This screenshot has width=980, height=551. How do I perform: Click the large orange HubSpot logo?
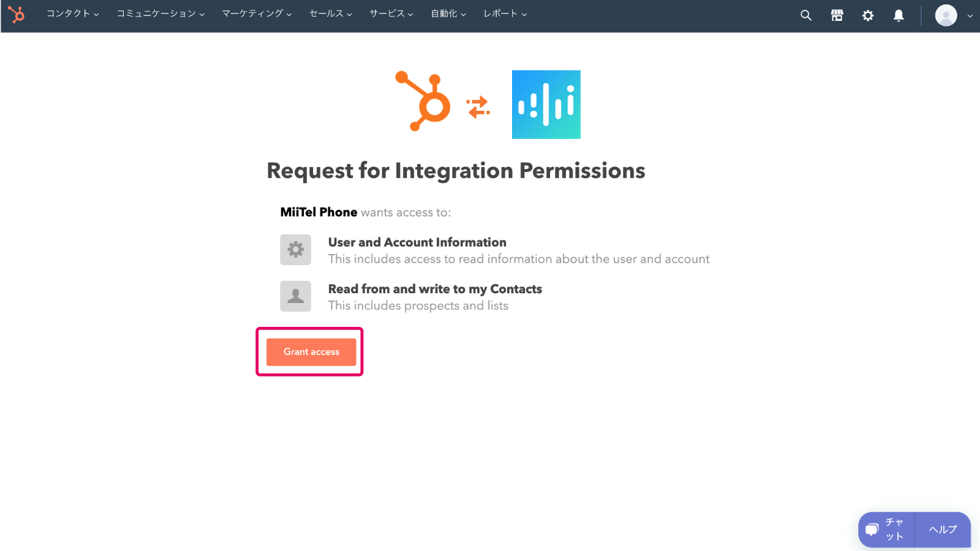coord(423,102)
